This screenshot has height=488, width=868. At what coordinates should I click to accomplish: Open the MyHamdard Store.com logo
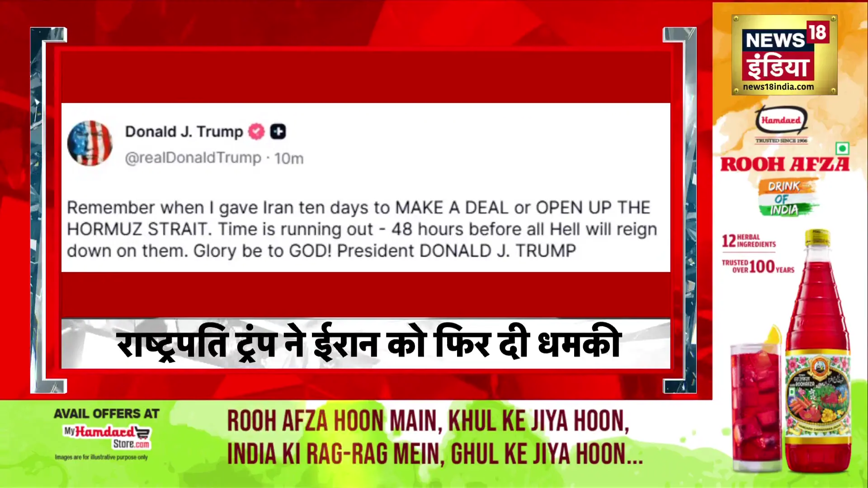(x=107, y=436)
